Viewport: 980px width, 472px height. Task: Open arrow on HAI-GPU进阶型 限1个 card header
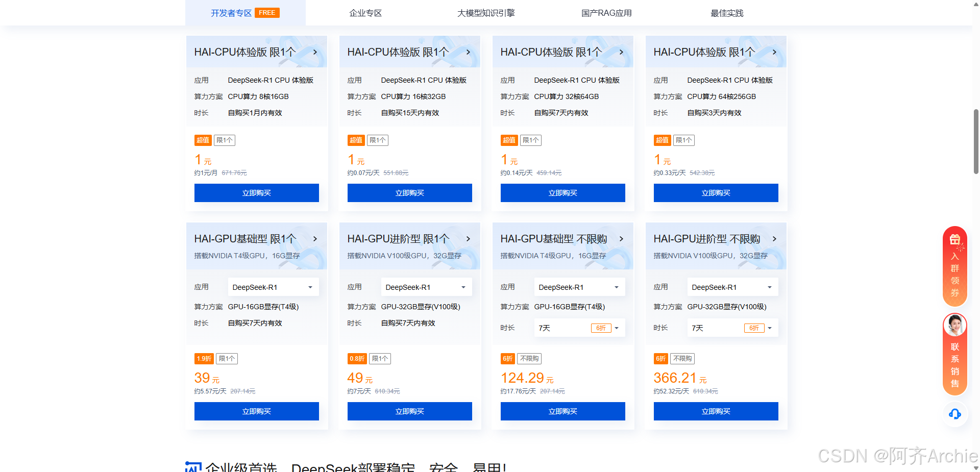(x=468, y=239)
